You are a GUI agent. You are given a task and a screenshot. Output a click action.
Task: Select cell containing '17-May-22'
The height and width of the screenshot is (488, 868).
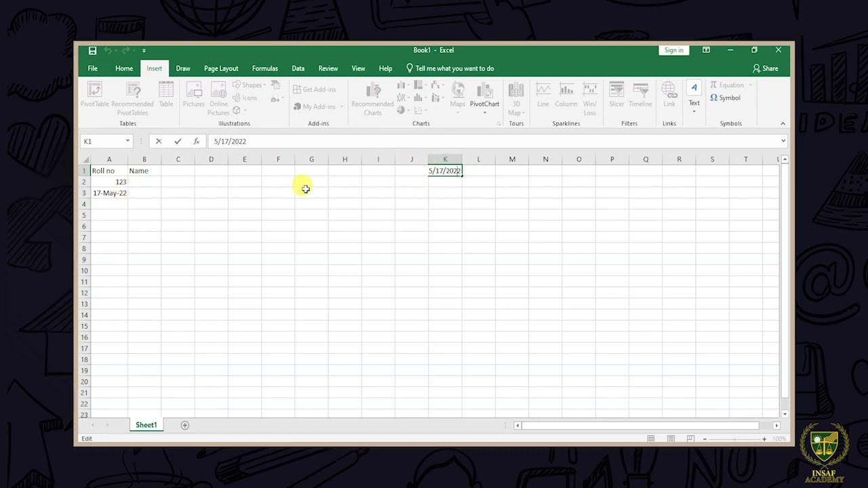(108, 193)
